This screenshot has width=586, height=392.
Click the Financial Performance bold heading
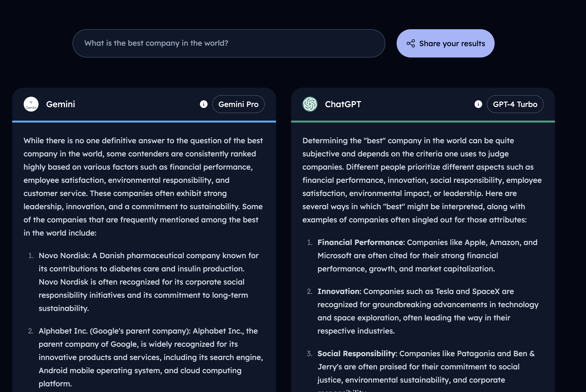361,242
